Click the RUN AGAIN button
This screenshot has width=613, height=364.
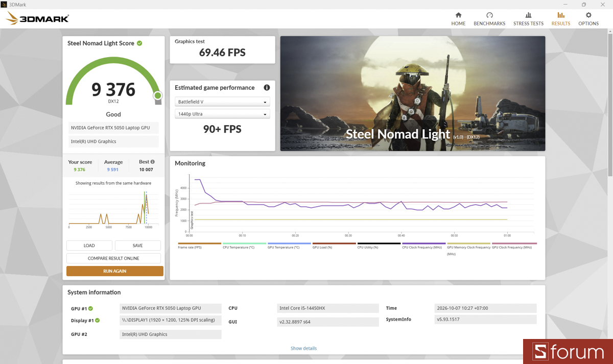[115, 271]
